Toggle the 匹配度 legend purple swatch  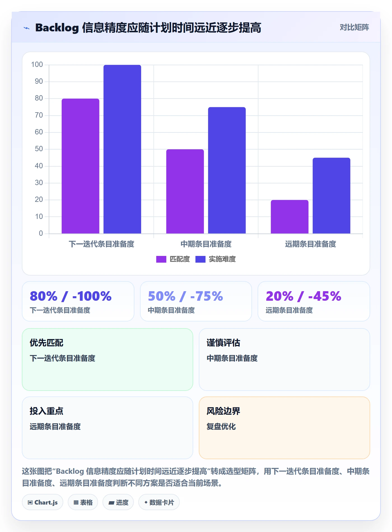coord(161,259)
